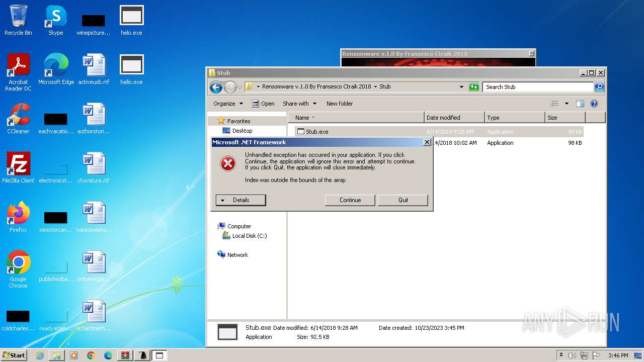Viewport: 644px width, 362px height.
Task: Open Windows Media Player from taskbar
Action: point(74,355)
